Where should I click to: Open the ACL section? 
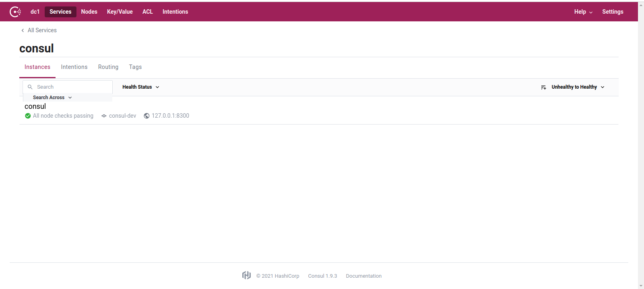click(x=148, y=12)
